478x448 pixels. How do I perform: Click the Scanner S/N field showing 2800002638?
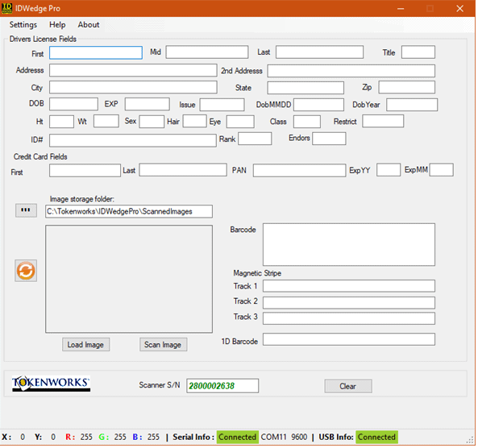(222, 386)
